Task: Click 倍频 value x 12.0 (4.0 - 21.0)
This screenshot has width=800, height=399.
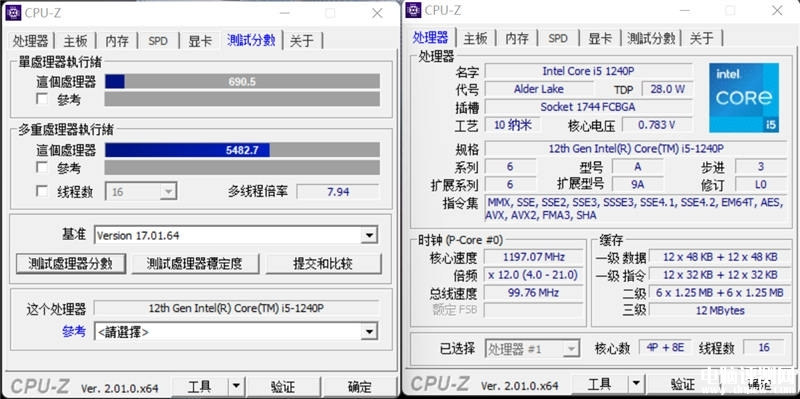Action: 534,275
